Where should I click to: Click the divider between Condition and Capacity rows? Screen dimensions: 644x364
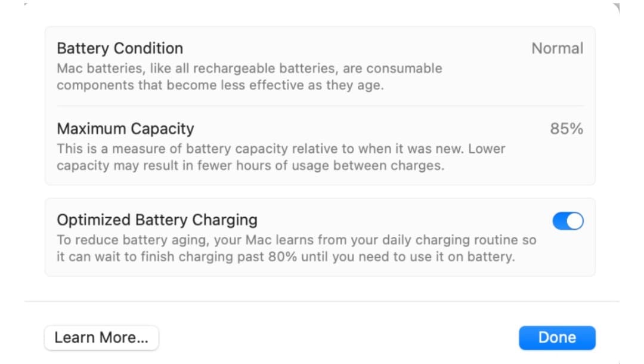pyautogui.click(x=320, y=106)
